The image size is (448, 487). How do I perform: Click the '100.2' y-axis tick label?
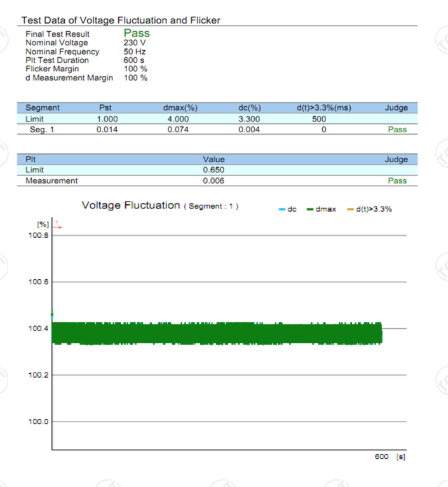point(38,375)
